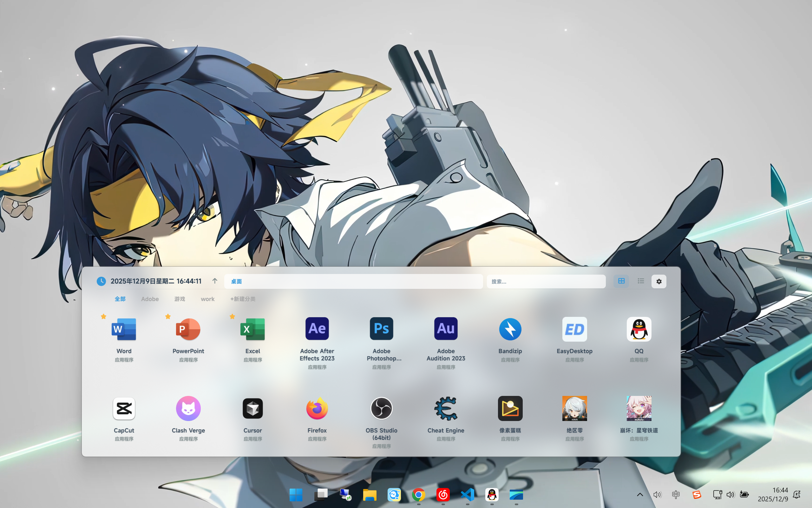Open Visual Studio Code from taskbar
The image size is (812, 508).
(468, 495)
